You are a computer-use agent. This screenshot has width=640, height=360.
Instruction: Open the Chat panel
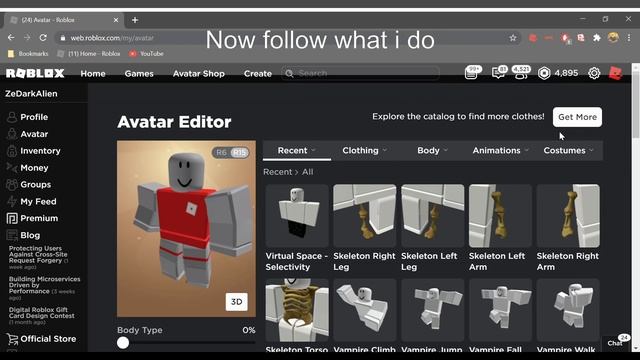617,342
